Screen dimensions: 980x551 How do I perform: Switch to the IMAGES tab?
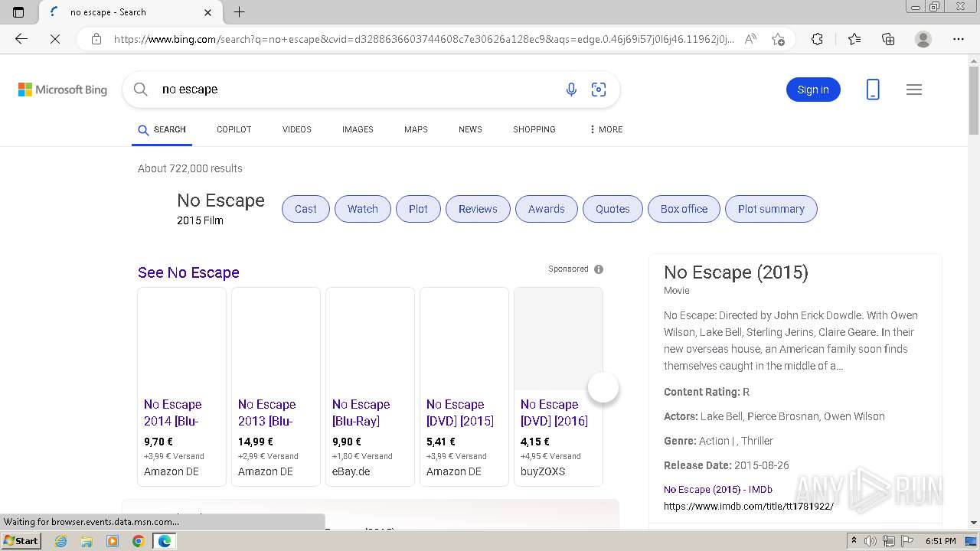coord(358,129)
